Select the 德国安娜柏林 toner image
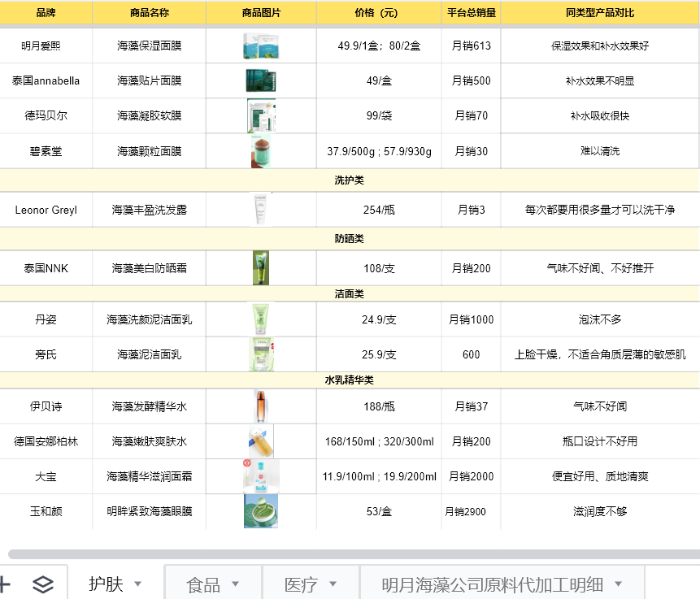This screenshot has height=599, width=700. [261, 441]
